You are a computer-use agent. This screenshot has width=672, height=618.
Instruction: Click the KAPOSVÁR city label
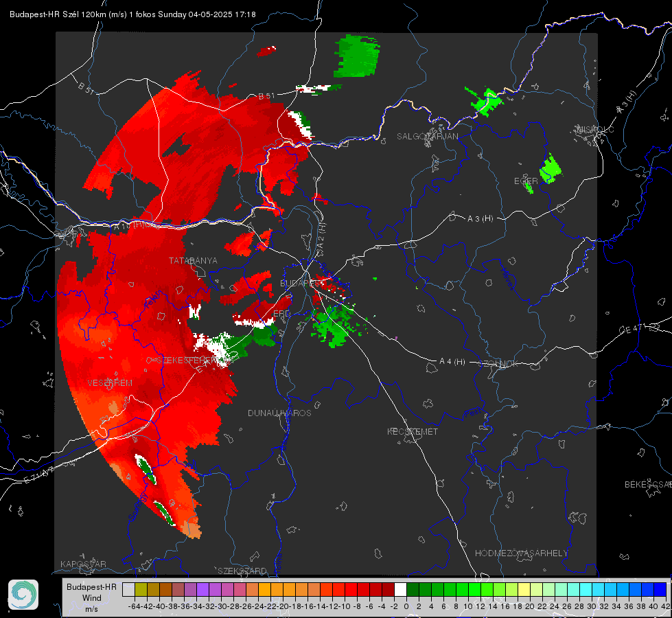(83, 564)
